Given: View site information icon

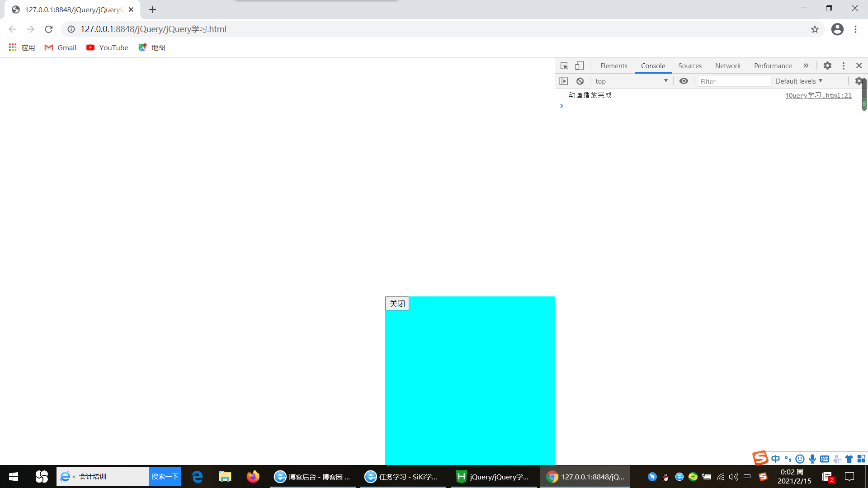Looking at the screenshot, I should tap(71, 29).
